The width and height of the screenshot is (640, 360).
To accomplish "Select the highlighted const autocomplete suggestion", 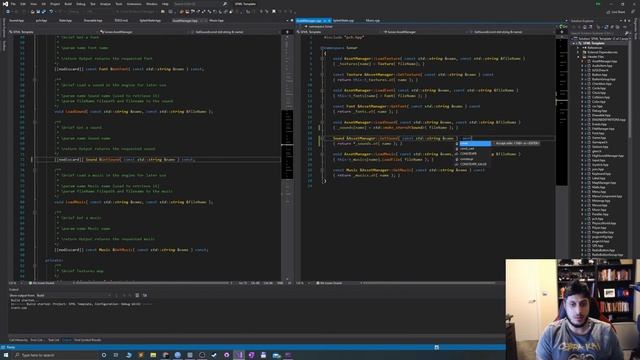I will 475,143.
